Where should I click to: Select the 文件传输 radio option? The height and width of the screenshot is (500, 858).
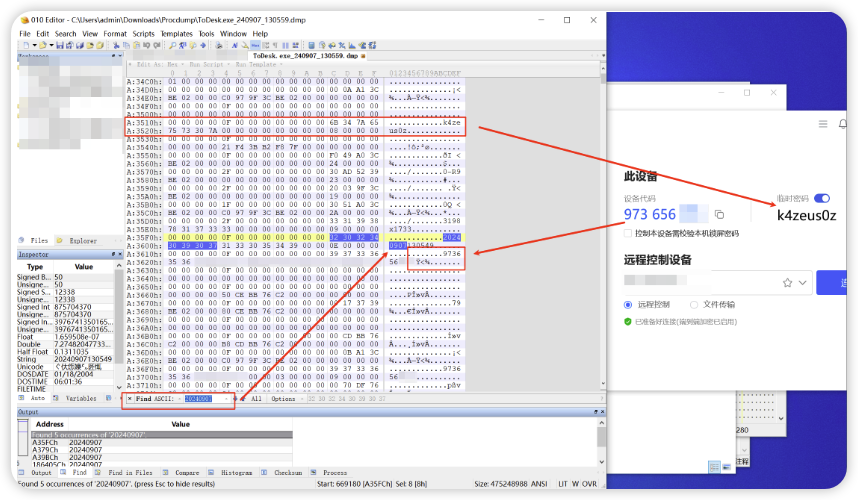pyautogui.click(x=695, y=304)
